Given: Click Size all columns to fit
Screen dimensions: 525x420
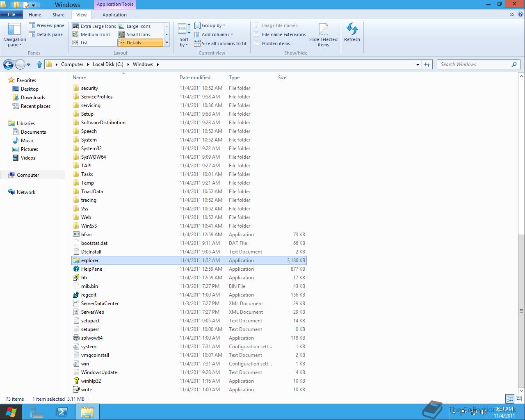Looking at the screenshot, I should tap(220, 43).
